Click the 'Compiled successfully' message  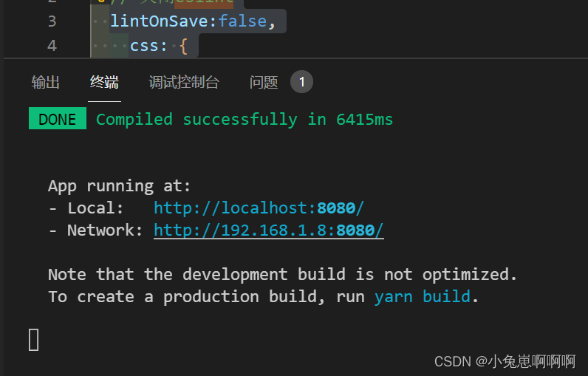pos(198,119)
